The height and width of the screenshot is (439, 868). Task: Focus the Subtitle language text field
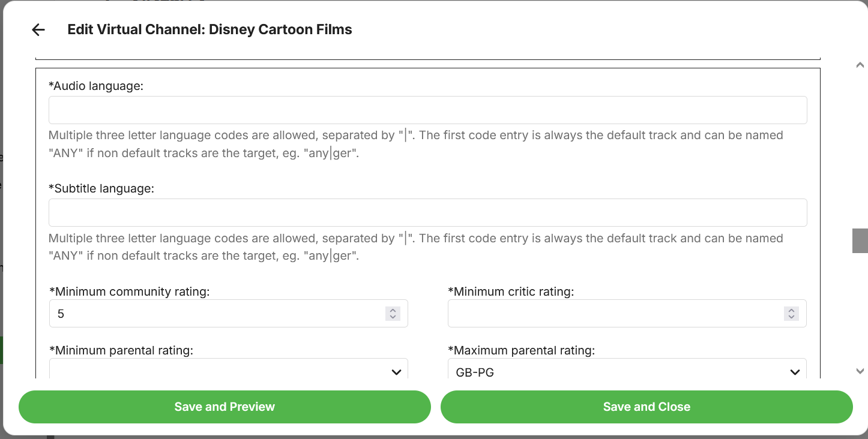427,213
